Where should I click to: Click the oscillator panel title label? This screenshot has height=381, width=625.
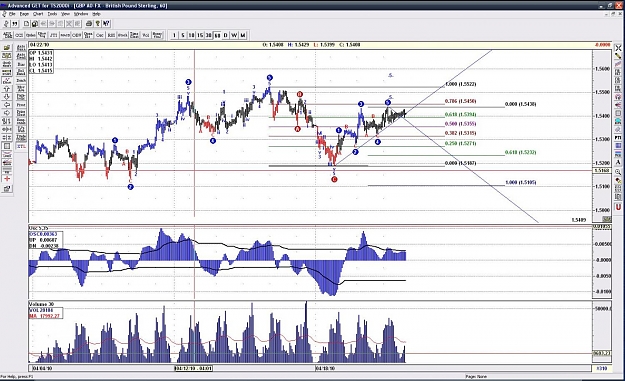coord(39,228)
